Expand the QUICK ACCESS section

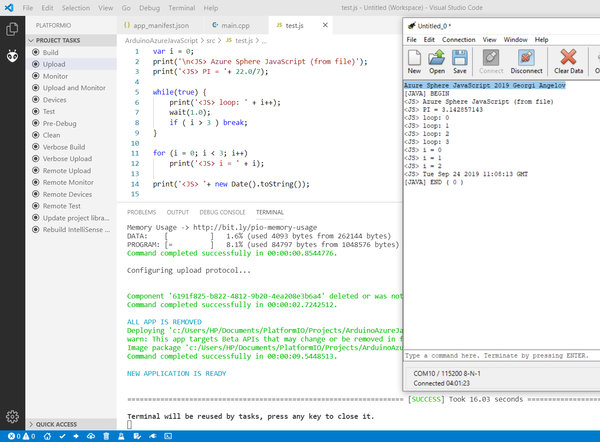(x=72, y=424)
